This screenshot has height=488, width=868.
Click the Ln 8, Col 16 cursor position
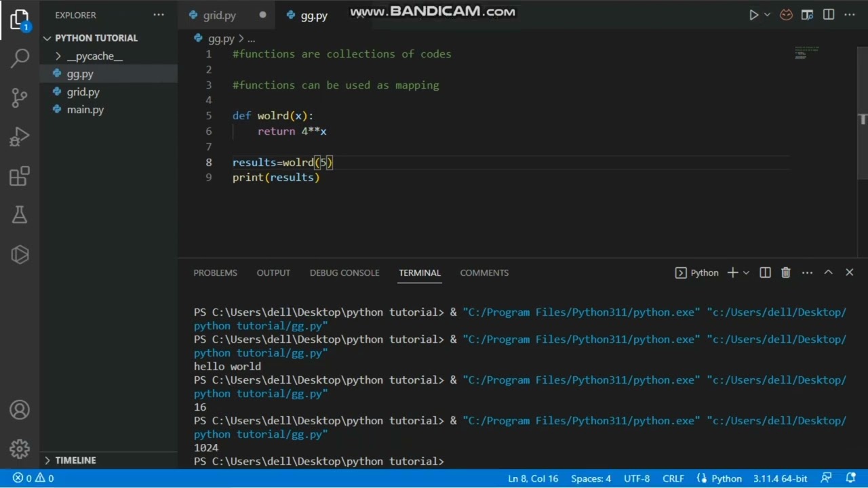pyautogui.click(x=533, y=479)
